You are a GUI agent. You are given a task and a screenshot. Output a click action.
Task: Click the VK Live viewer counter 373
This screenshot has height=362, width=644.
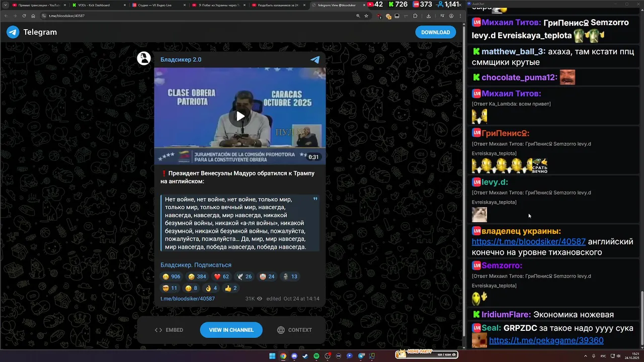(422, 5)
